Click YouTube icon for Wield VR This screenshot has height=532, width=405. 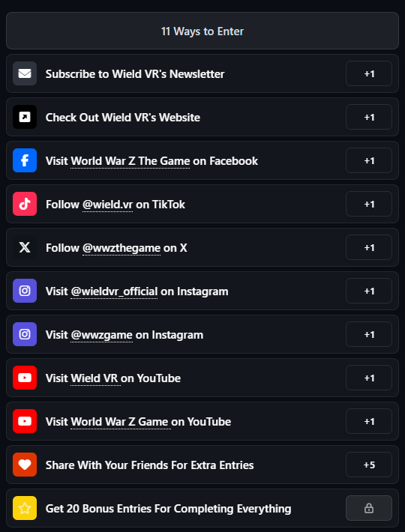pyautogui.click(x=25, y=378)
